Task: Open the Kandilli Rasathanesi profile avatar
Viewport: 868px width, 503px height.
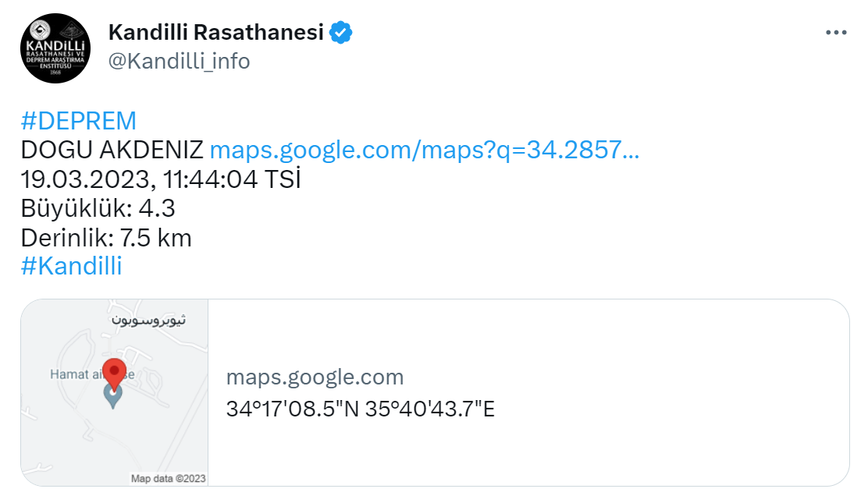Action: click(55, 48)
